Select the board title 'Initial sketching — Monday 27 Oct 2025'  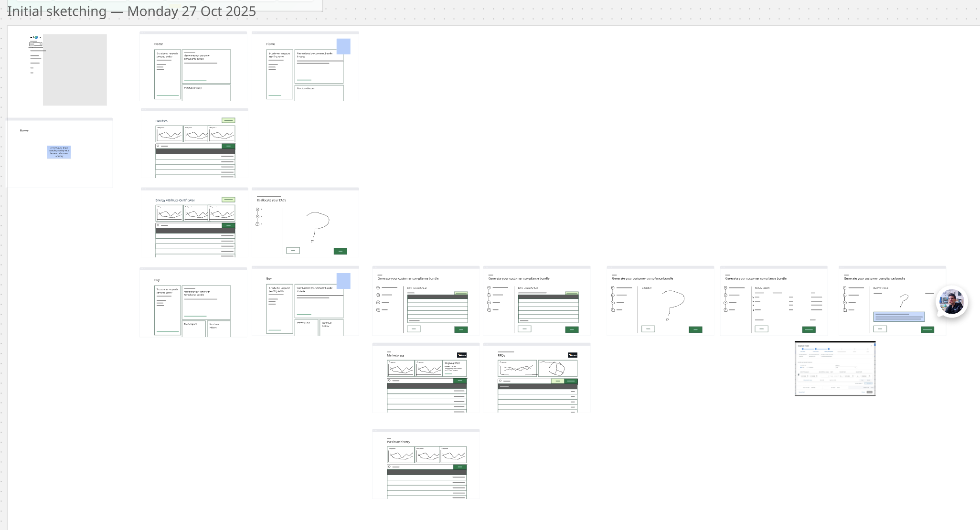pyautogui.click(x=131, y=11)
